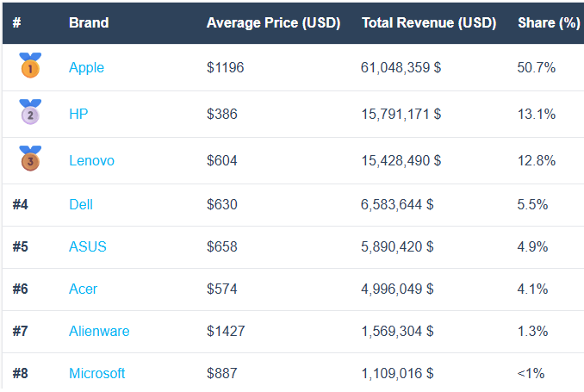Image resolution: width=584 pixels, height=392 pixels.
Task: Click the # rank column header
Action: 16,22
